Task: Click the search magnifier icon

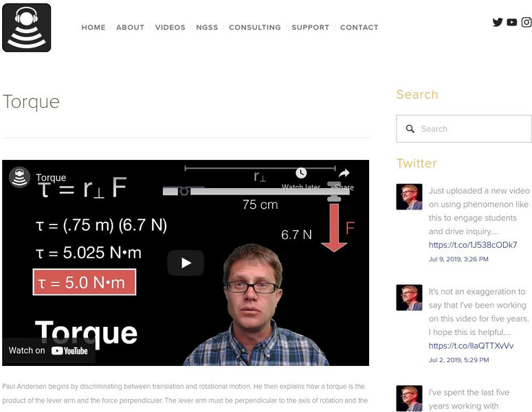Action: (410, 129)
